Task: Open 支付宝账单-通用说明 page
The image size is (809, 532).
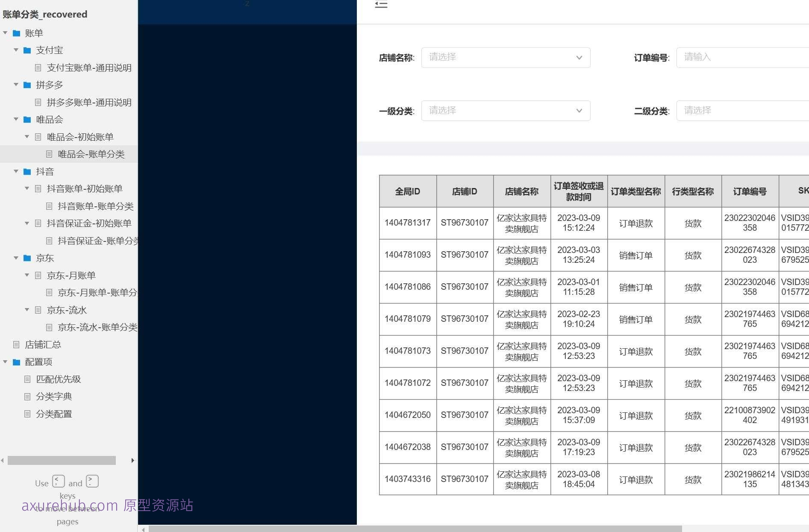Action: pyautogui.click(x=89, y=68)
